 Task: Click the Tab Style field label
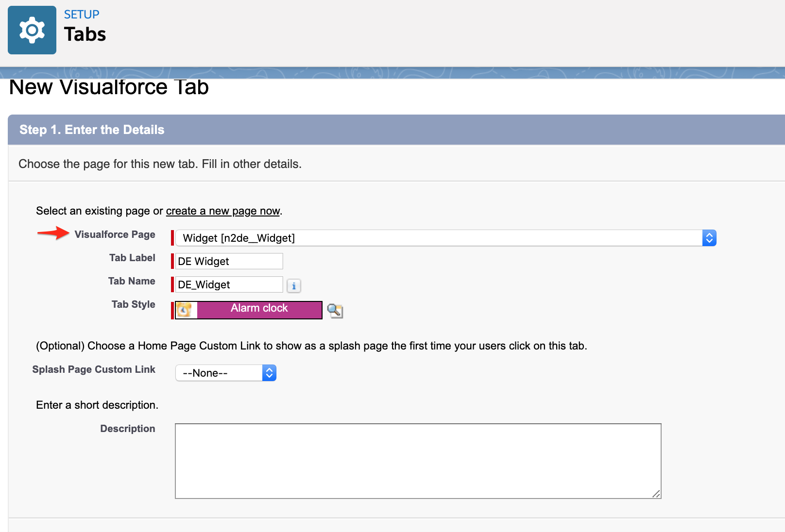point(134,304)
